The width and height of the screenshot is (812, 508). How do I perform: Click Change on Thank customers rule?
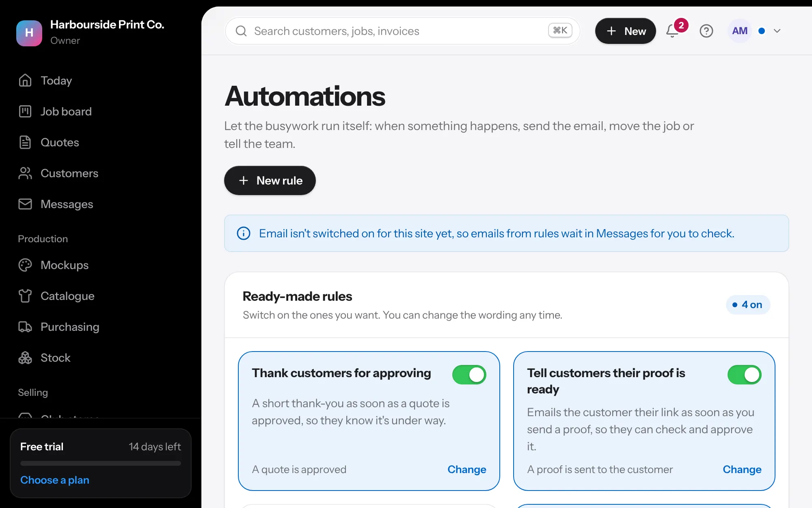pyautogui.click(x=467, y=469)
